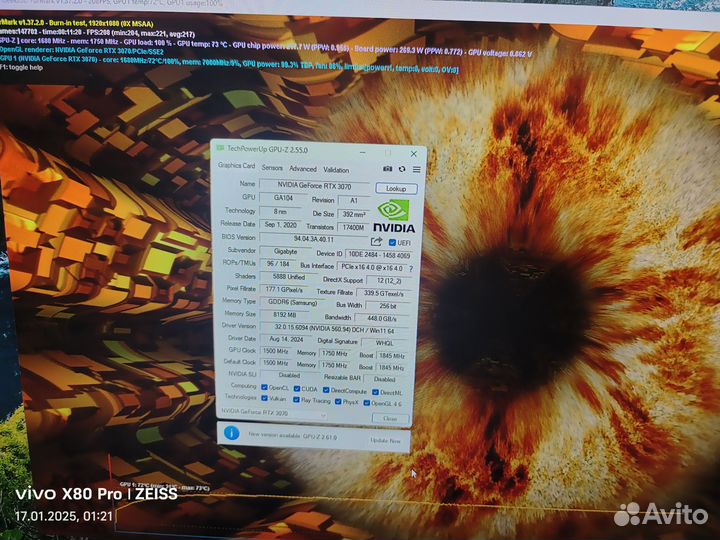Click the Pixel Fillrate value 177.1 GPixel/s

pyautogui.click(x=284, y=289)
